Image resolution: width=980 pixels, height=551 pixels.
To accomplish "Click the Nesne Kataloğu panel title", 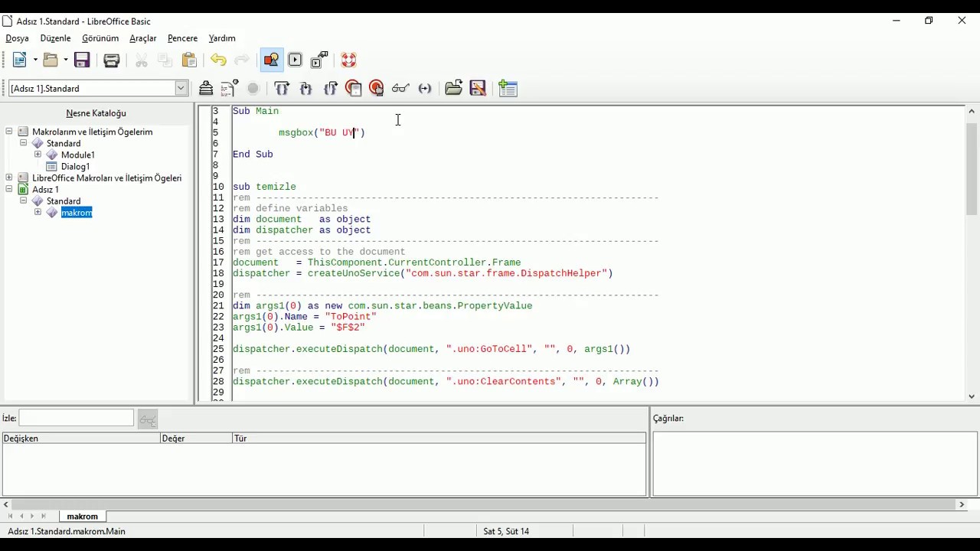I will [x=96, y=113].
